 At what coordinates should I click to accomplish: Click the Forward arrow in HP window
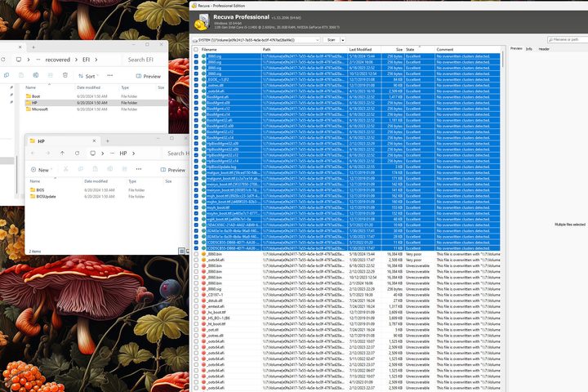[47, 153]
